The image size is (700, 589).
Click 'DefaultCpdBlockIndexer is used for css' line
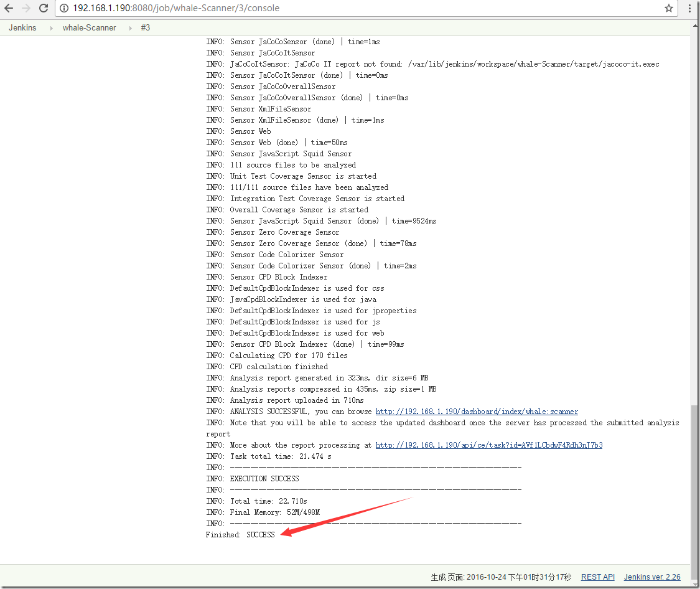(295, 288)
